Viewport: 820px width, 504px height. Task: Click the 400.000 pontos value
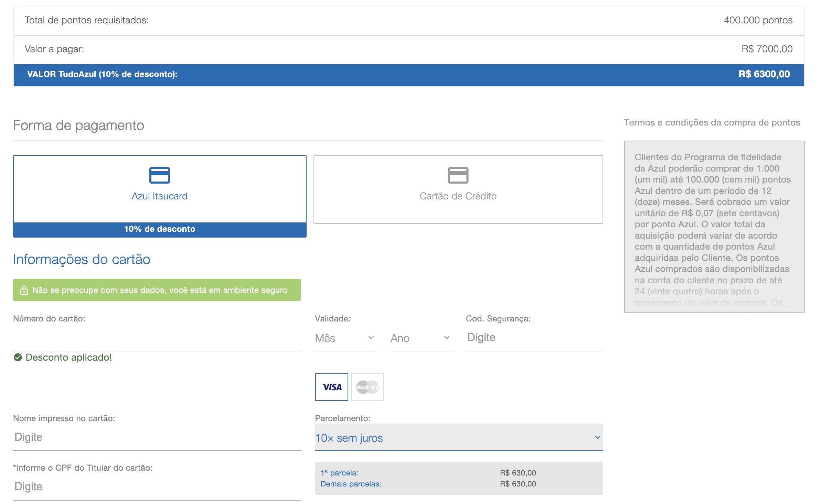(758, 20)
